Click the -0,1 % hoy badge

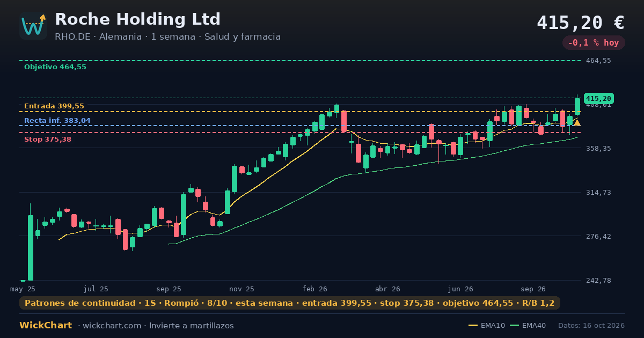pos(594,43)
